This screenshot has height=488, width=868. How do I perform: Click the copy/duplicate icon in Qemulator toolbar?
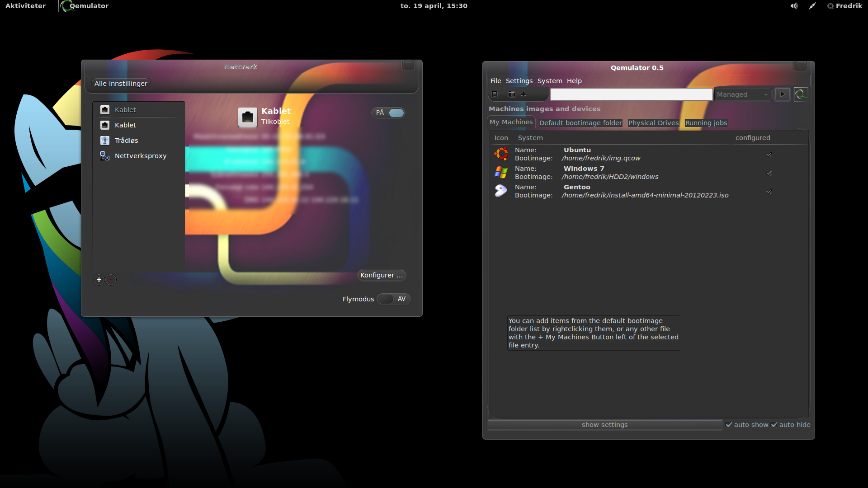[511, 94]
